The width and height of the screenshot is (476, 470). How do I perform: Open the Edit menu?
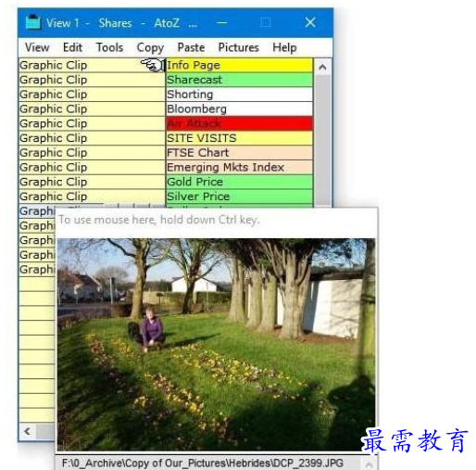coord(72,47)
